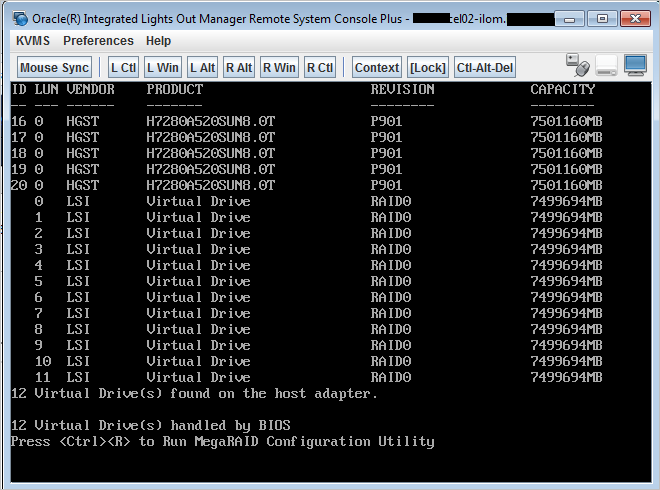Toggle the L Ctl key button
This screenshot has width=660, height=490.
point(123,67)
